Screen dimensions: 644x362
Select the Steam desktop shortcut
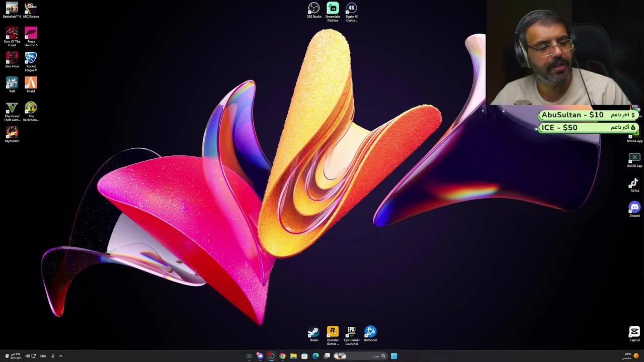tap(313, 334)
